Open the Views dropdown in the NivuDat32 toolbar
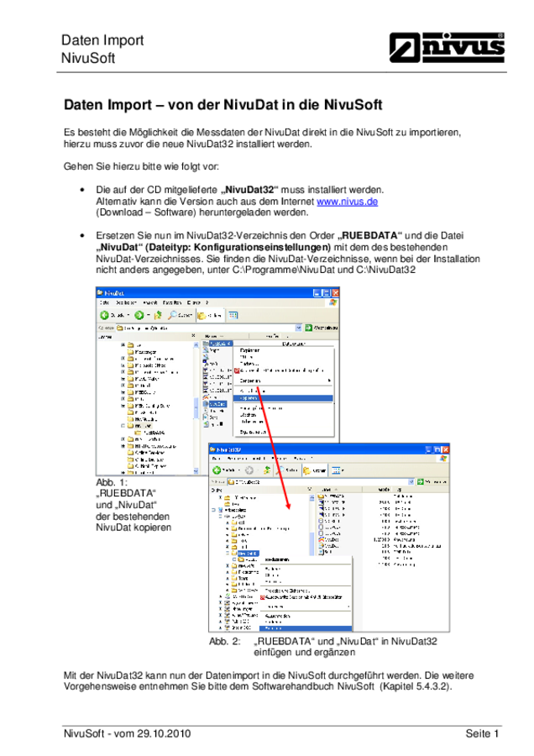 (338, 470)
